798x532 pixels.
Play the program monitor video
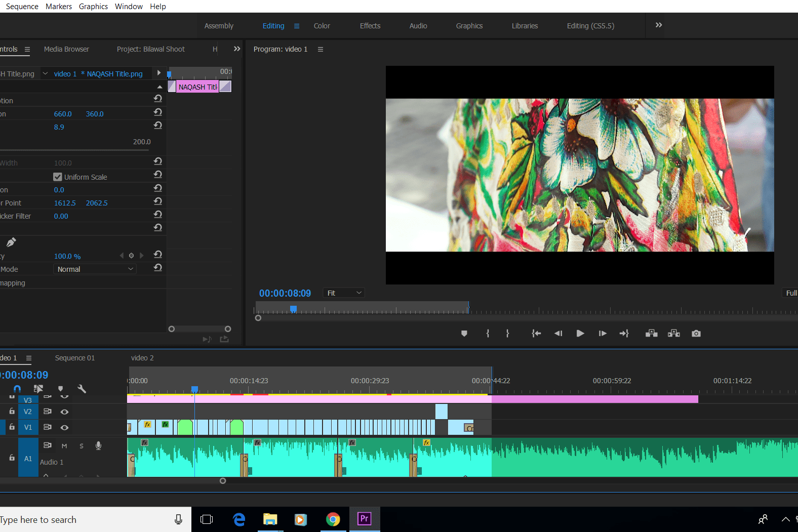tap(580, 334)
